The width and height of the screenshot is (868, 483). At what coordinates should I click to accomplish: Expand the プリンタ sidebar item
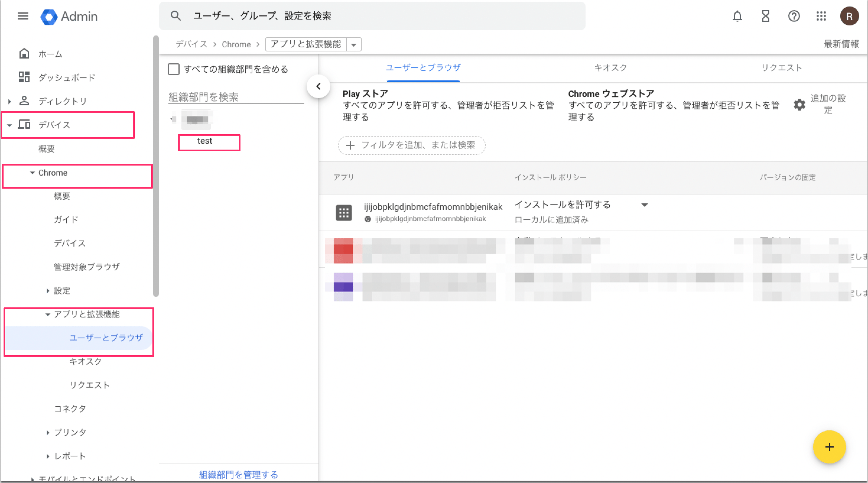click(x=48, y=432)
